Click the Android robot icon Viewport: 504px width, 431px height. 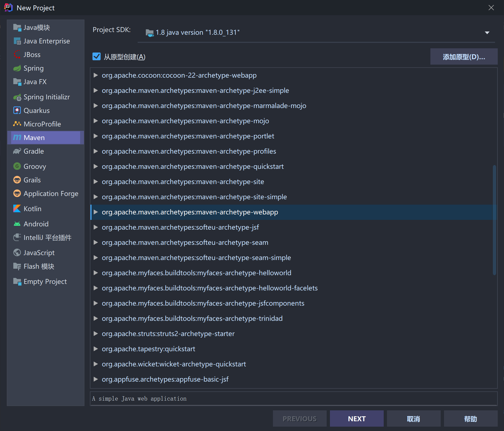click(x=17, y=224)
